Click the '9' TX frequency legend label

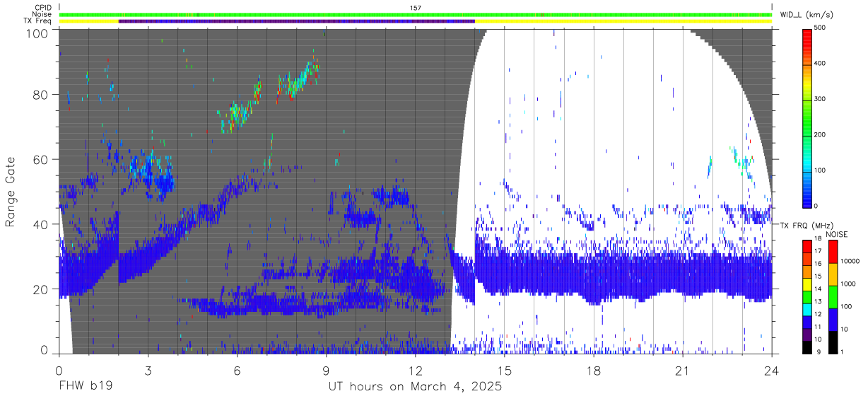click(x=819, y=351)
